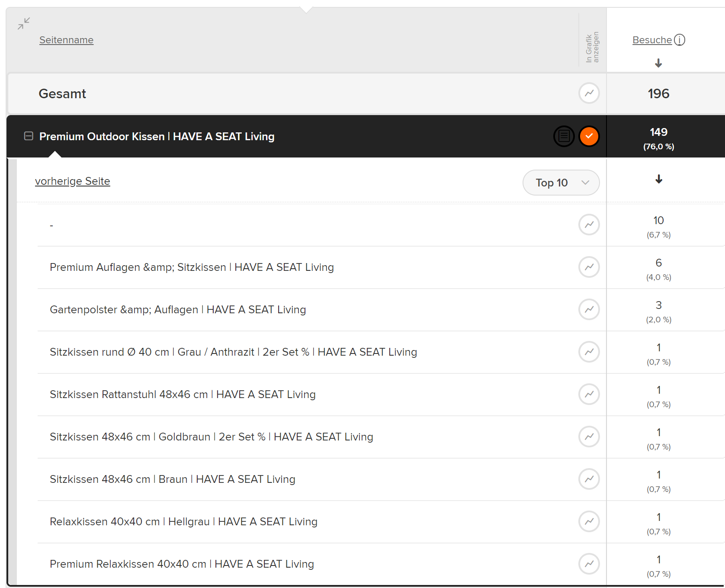This screenshot has width=725, height=588.
Task: Click Premium Relaxkissen 40x40 cm row text
Action: click(182, 564)
